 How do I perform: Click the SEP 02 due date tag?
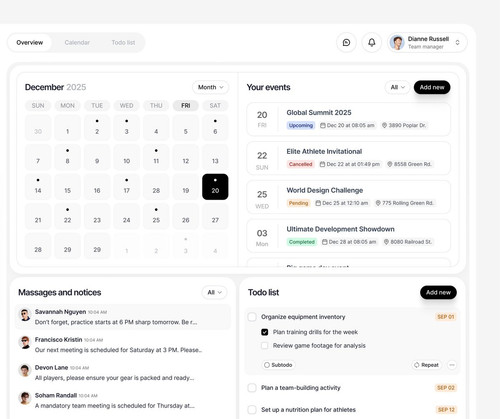coord(446,388)
